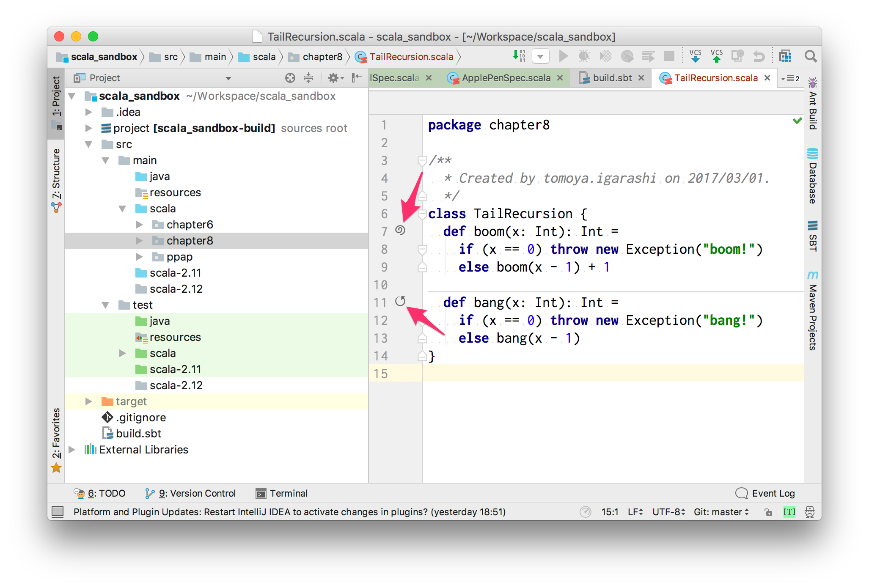This screenshot has width=869, height=588.
Task: Click tail recursion gutter icon on line 11
Action: click(400, 301)
